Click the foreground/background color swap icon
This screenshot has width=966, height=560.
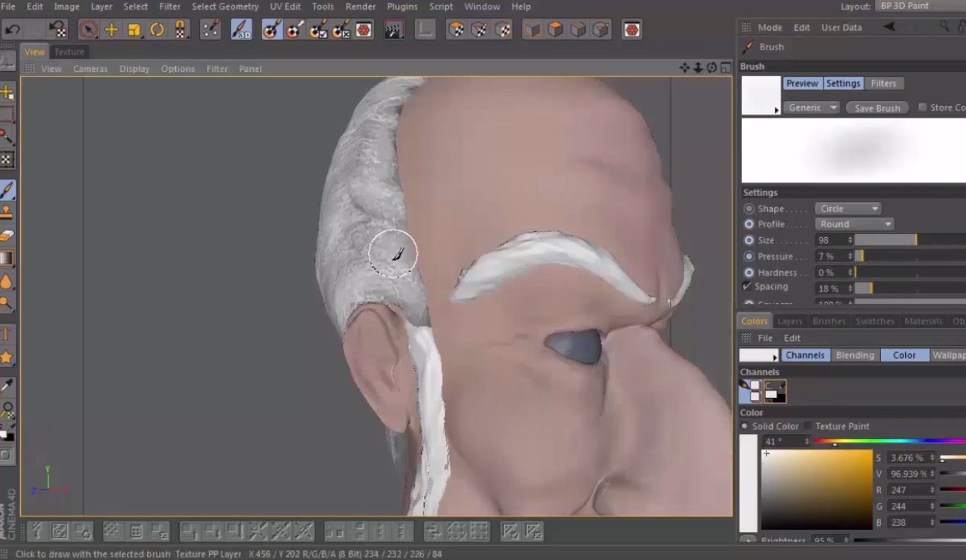tap(7, 433)
